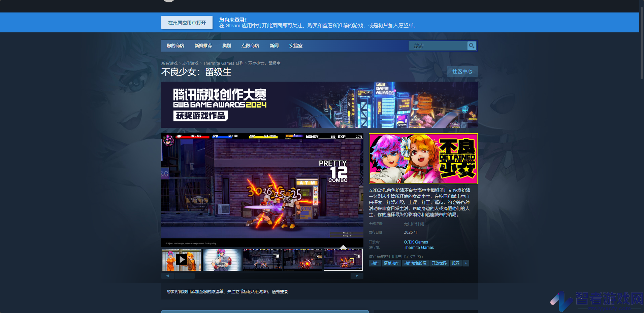
Task: Follow the 所有游戏 breadcrumb link
Action: coord(169,63)
